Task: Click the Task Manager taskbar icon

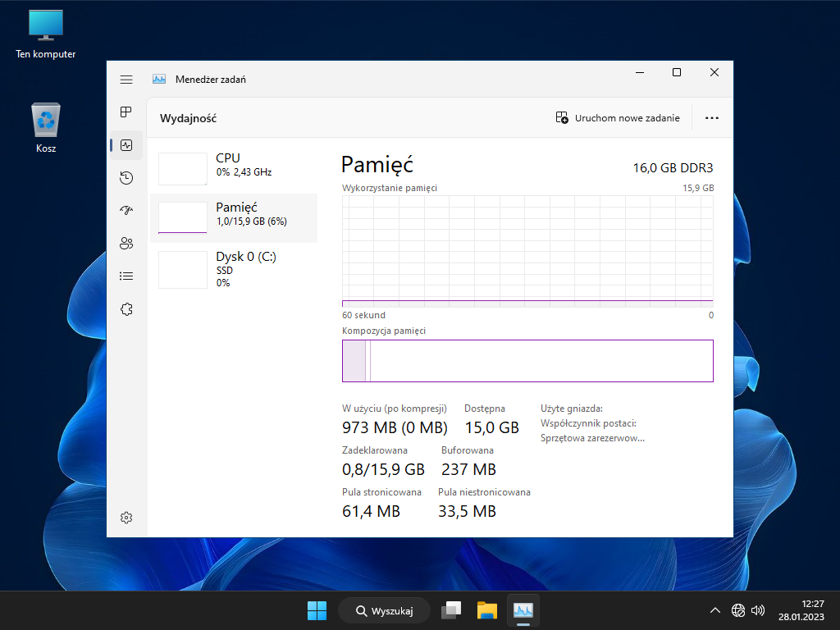Action: coord(523,610)
